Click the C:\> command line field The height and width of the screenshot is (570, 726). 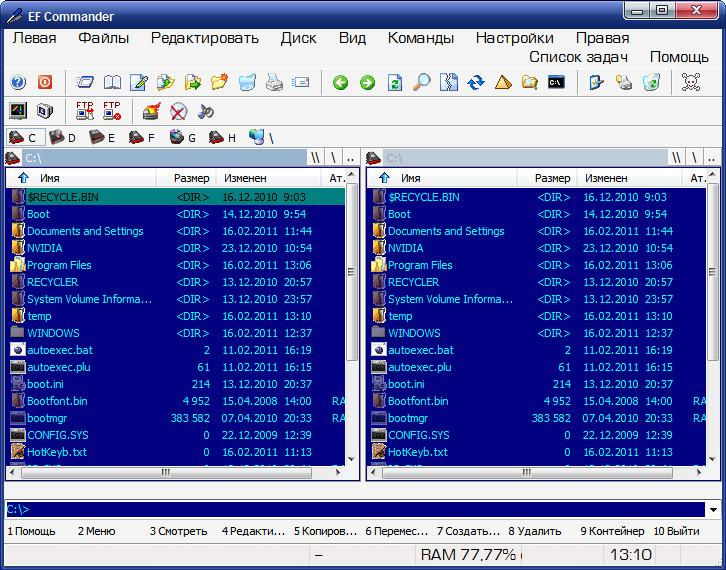click(x=356, y=509)
